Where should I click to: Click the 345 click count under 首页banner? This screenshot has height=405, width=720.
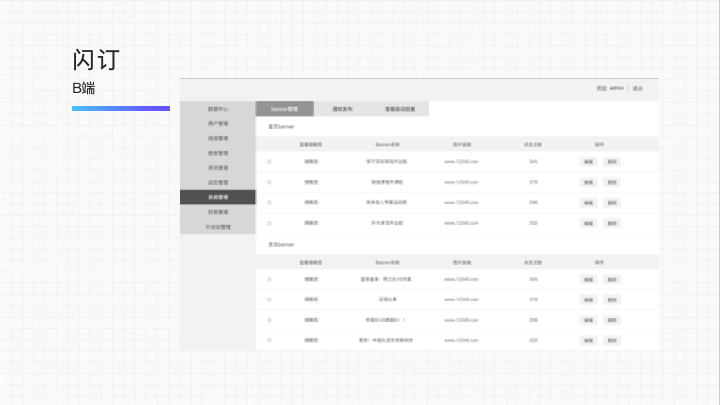point(533,162)
